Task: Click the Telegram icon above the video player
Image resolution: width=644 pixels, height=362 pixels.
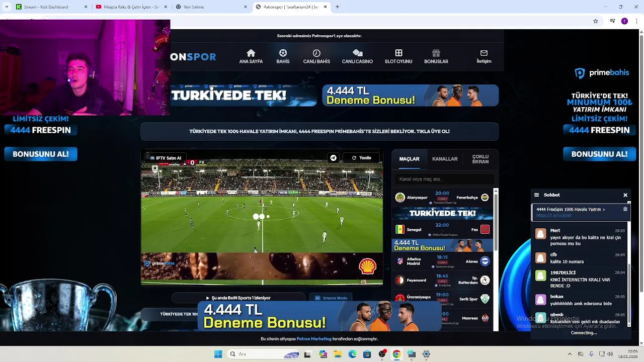Action: [333, 158]
